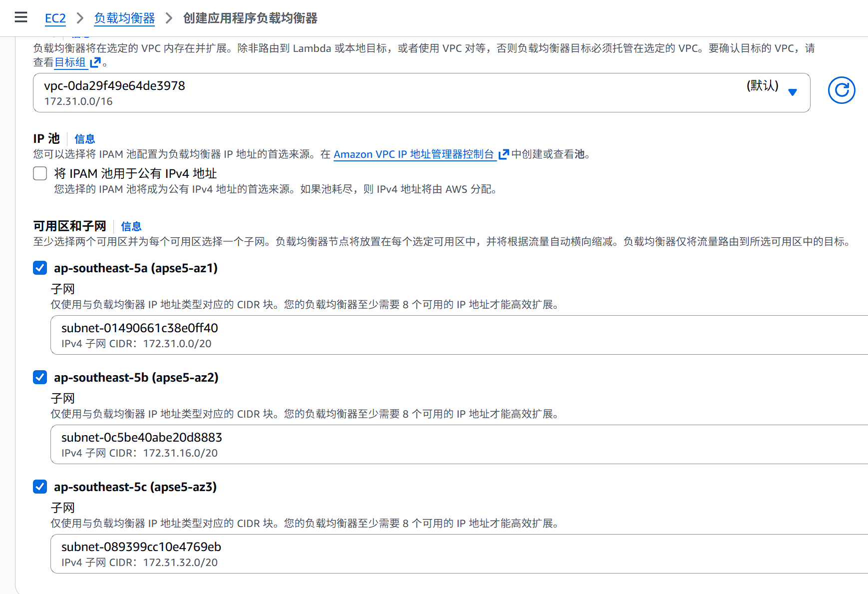The image size is (868, 594).
Task: Open the 目标组 link
Action: (x=70, y=62)
